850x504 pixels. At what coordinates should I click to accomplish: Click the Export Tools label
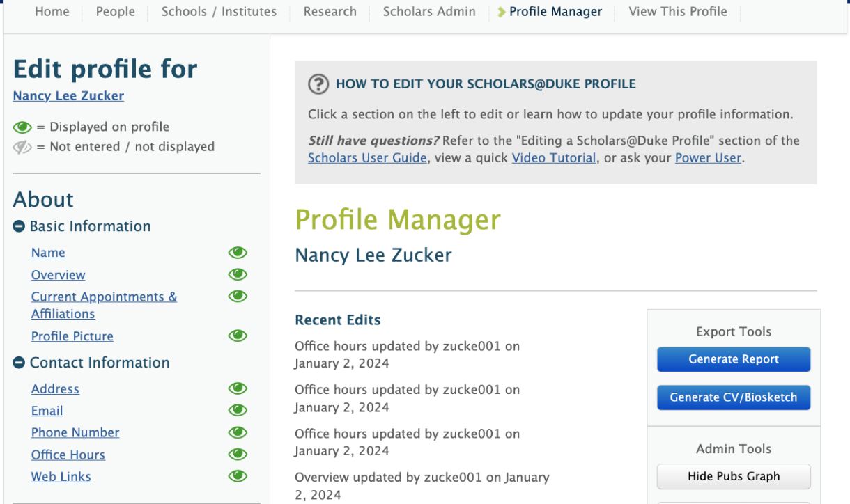[x=734, y=332]
